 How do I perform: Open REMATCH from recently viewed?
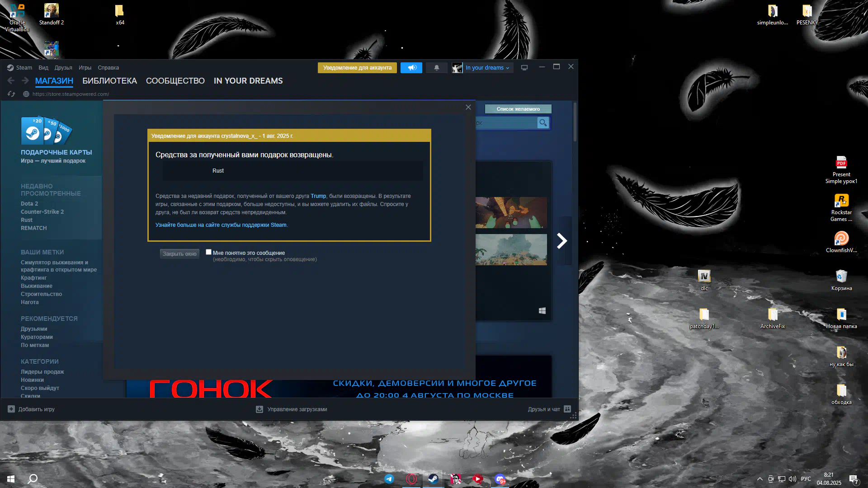(33, 228)
